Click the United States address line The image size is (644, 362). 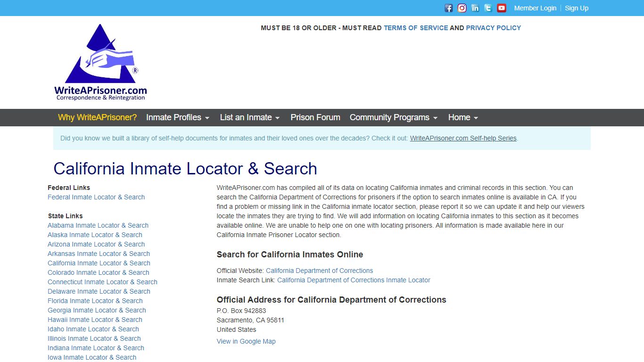coord(237,329)
